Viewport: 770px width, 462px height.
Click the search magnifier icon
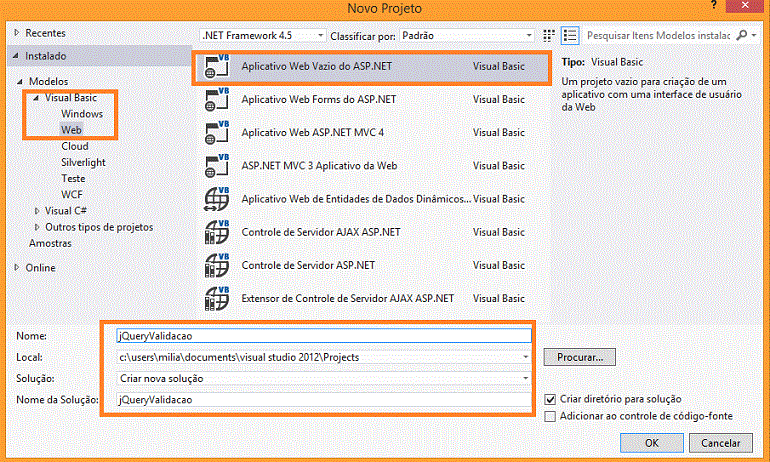tap(742, 35)
